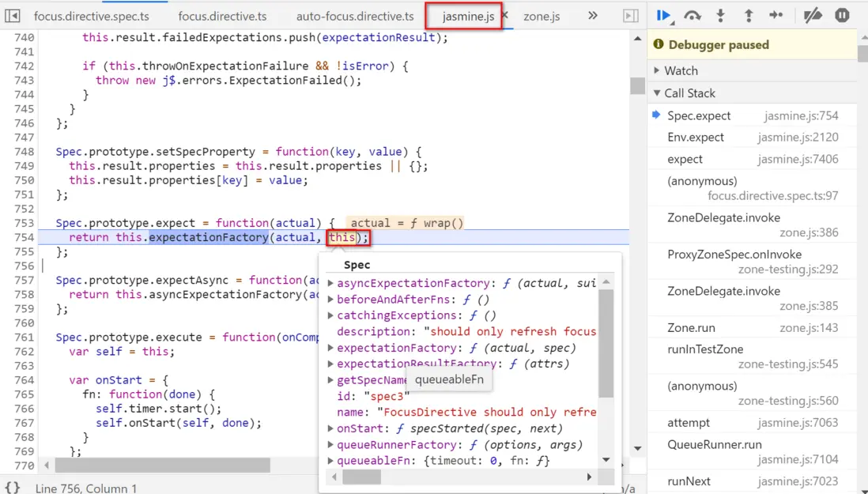The width and height of the screenshot is (868, 494).
Task: Step over next function call
Action: [x=693, y=15]
